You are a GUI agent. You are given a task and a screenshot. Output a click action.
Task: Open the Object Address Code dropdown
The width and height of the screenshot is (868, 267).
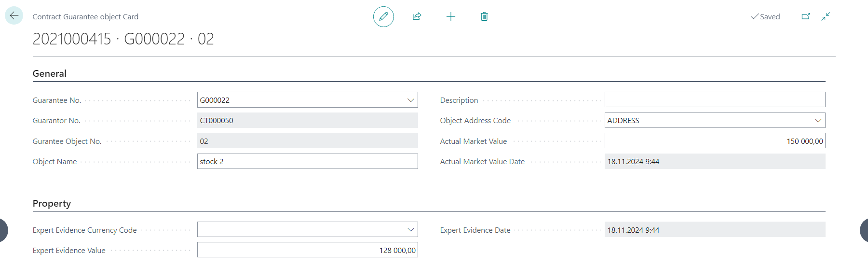point(818,120)
